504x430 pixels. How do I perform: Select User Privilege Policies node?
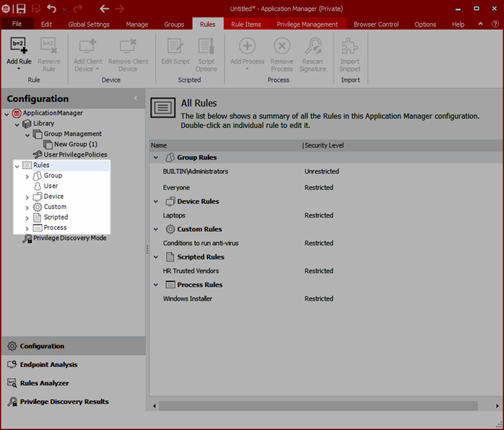click(75, 155)
